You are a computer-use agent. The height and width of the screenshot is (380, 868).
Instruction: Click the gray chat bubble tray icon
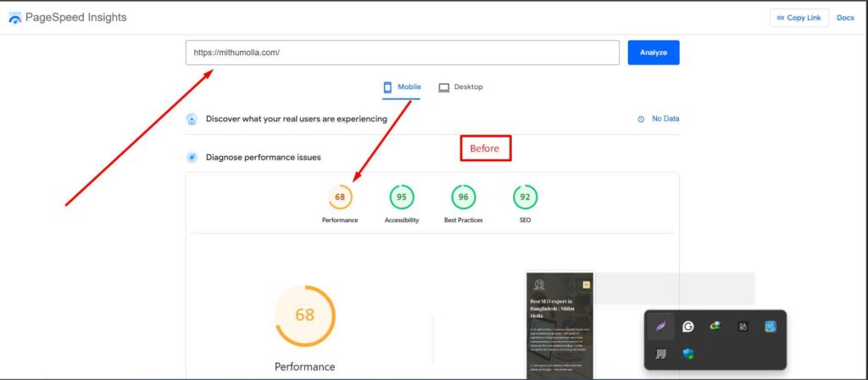coord(661,354)
